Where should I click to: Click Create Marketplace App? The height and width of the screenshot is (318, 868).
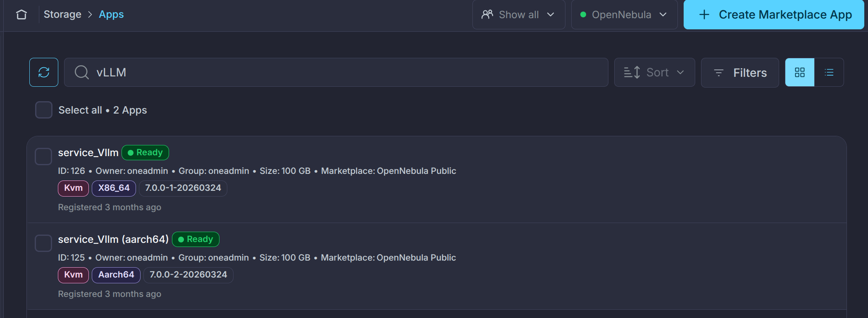click(x=774, y=14)
